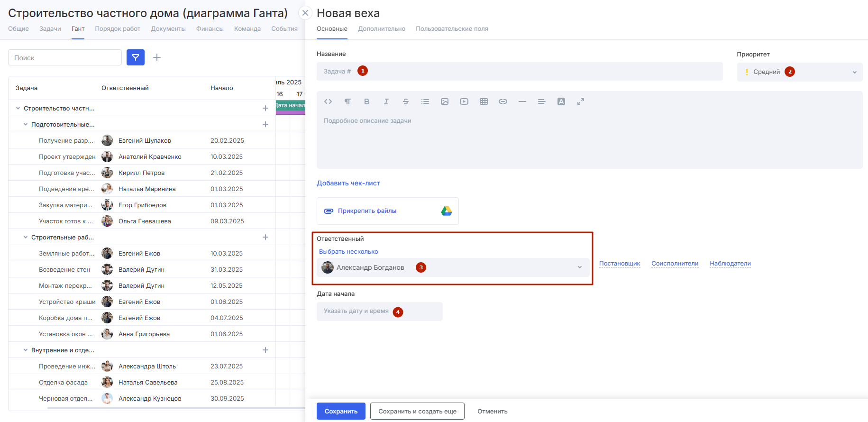Toggle italic formatting in description editor
This screenshot has height=422, width=868.
pos(386,101)
